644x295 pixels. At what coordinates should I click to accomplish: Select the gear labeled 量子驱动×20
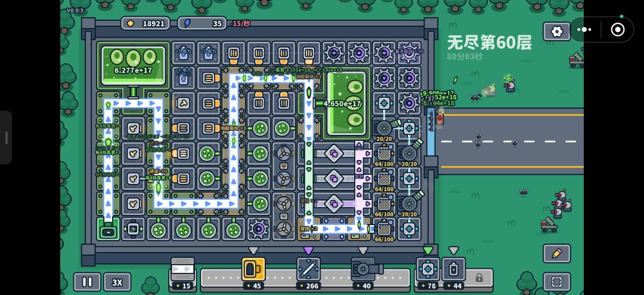(x=408, y=53)
